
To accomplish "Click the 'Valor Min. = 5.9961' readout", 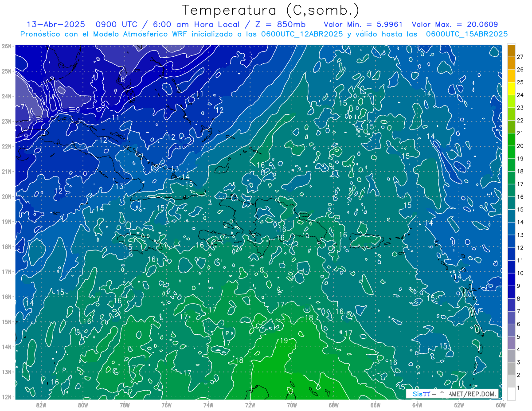I will [x=363, y=24].
